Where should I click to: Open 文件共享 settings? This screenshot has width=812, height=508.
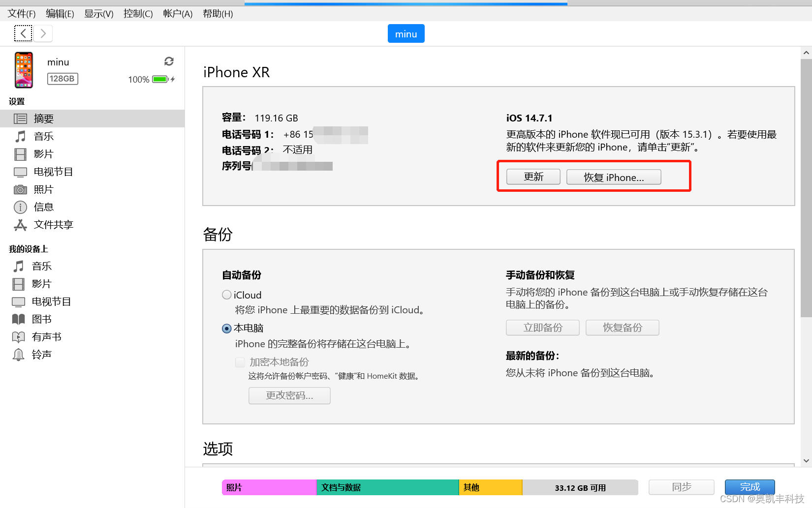(53, 225)
